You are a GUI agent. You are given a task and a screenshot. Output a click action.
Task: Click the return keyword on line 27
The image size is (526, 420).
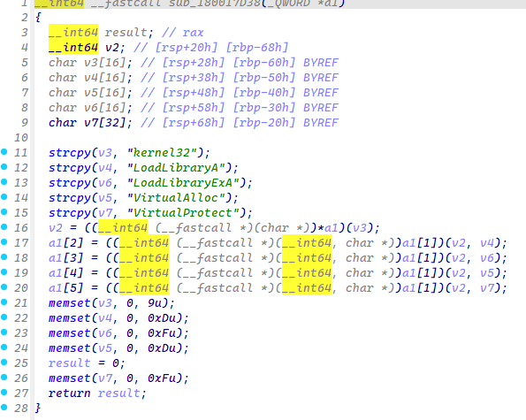[x=70, y=393]
